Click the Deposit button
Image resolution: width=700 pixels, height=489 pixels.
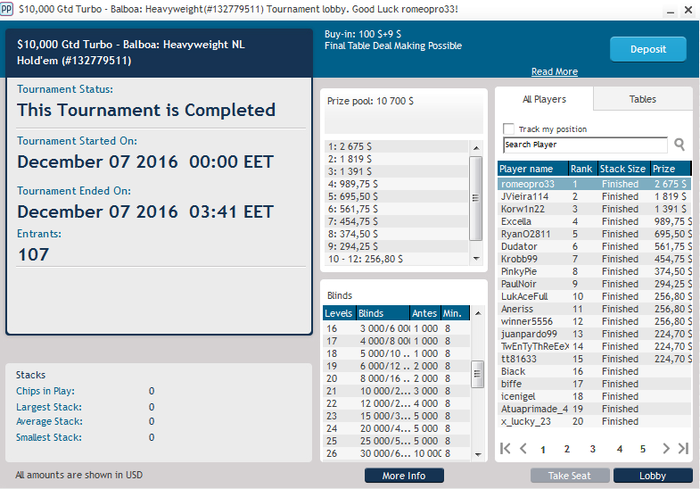648,49
